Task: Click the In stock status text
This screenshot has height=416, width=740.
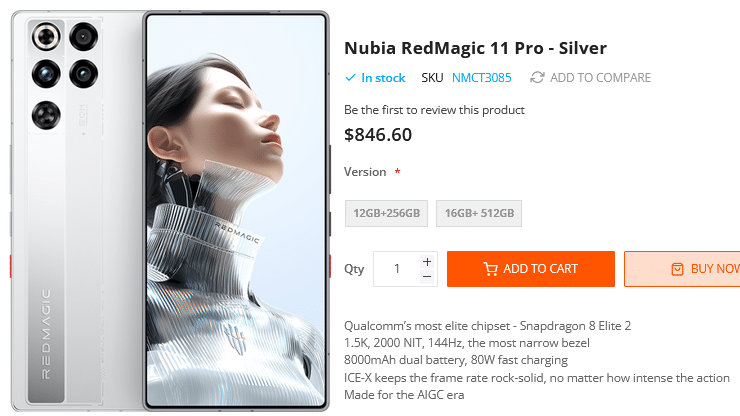Action: coord(383,78)
